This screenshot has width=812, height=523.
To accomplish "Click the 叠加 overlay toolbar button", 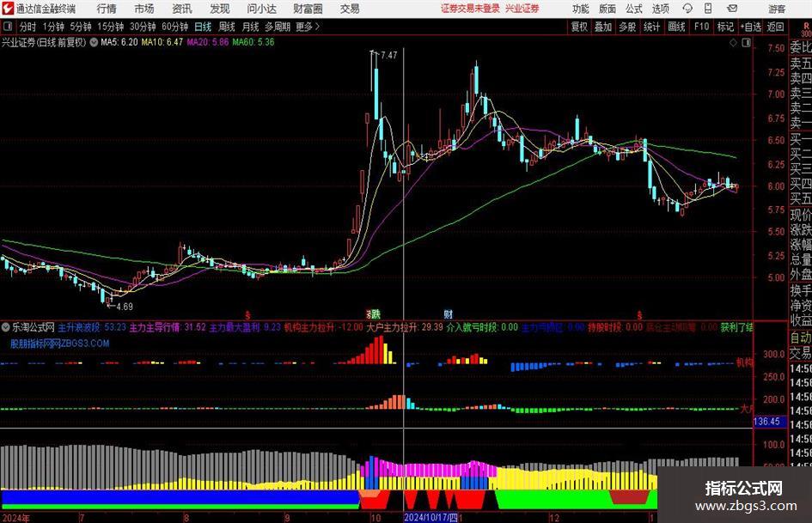I will coord(603,27).
